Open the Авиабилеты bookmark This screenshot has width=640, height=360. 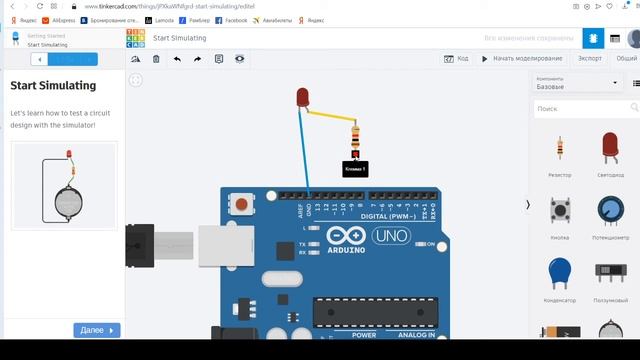[272, 20]
